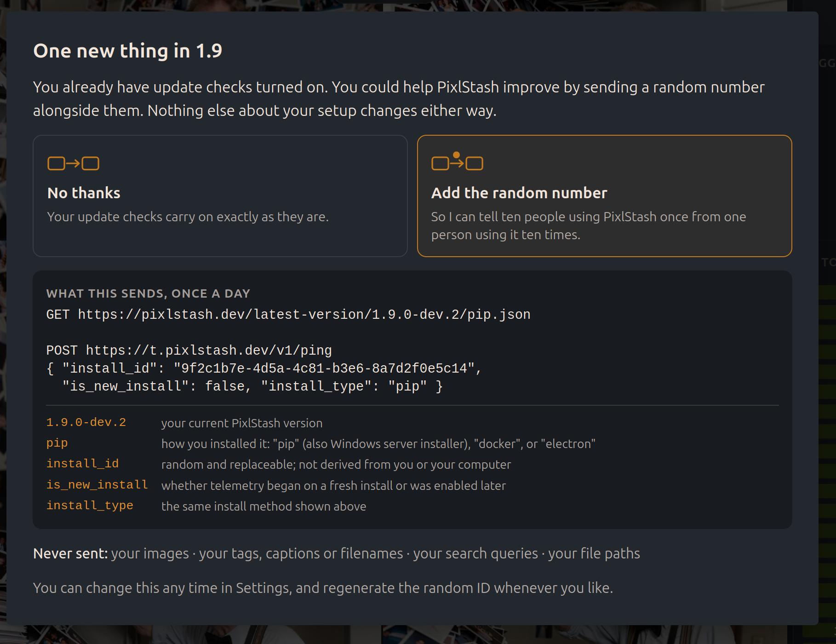
Task: Click the orange is_new_install legend key
Action: click(97, 485)
